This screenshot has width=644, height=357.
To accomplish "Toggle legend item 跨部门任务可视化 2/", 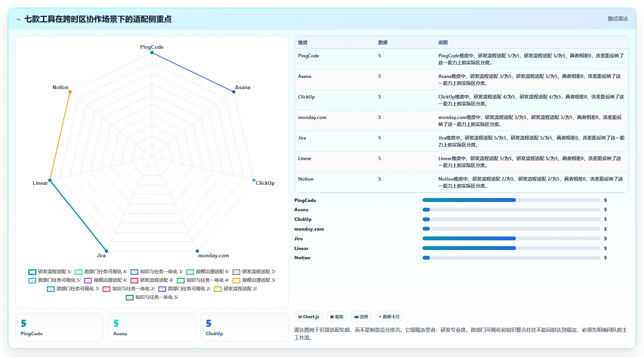I will click(184, 289).
